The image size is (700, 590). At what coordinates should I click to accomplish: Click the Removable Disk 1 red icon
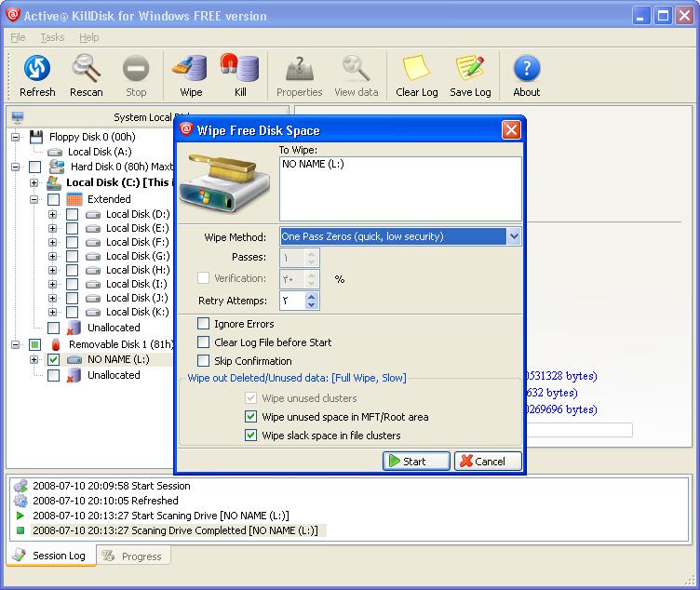click(x=56, y=344)
